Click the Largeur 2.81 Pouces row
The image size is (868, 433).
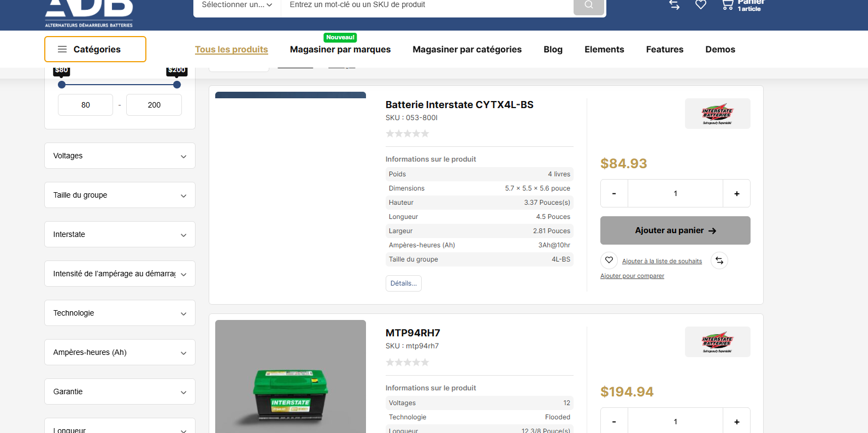[x=480, y=231]
